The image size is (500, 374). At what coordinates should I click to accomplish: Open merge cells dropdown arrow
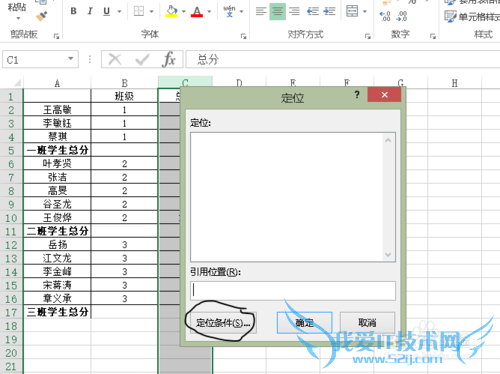(365, 12)
